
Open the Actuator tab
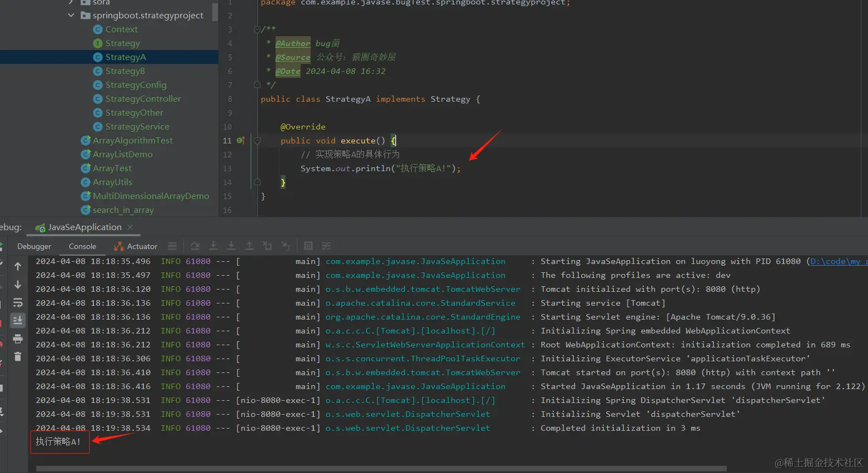[x=136, y=246]
